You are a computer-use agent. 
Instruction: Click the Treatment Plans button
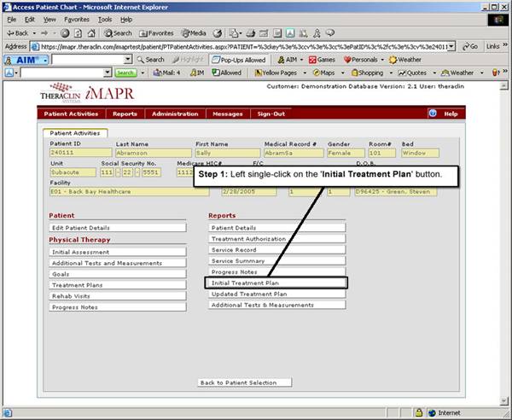(118, 285)
